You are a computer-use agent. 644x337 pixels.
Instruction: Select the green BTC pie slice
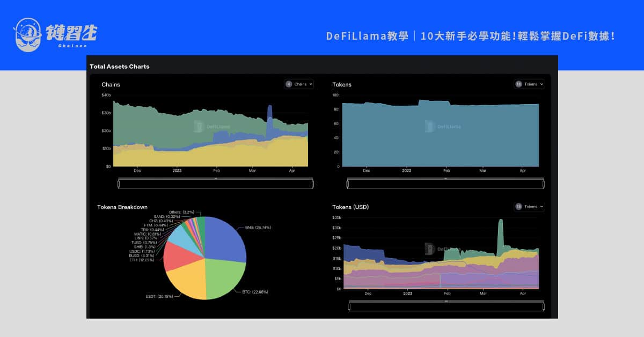(x=224, y=279)
